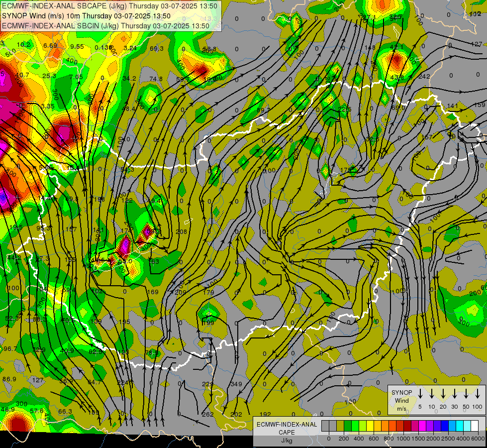487x448 pixels.
Task: Click the map value 262
Action: tap(208, 415)
